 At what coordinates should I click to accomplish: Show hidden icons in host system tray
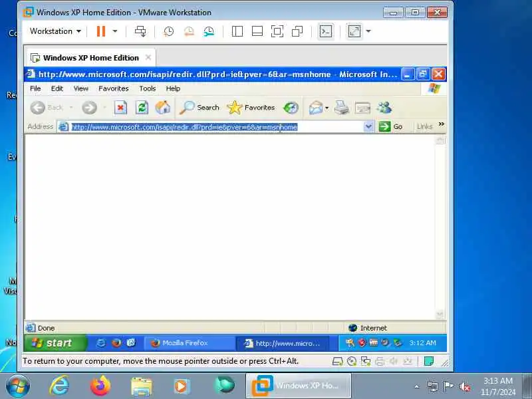(417, 386)
